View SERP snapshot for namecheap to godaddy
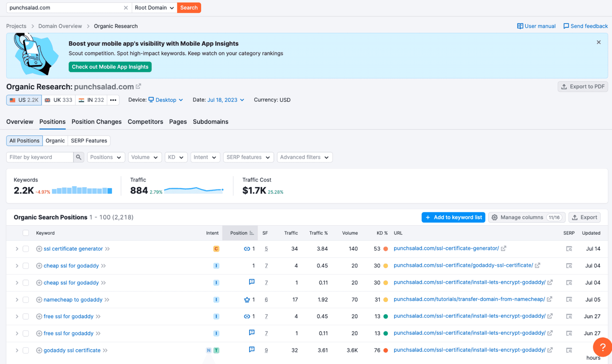This screenshot has width=612, height=364. pos(569,300)
